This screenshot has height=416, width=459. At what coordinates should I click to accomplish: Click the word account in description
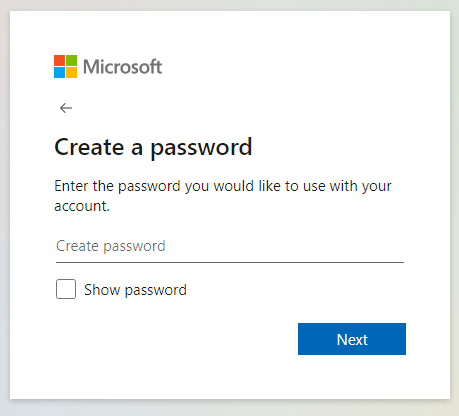(x=80, y=206)
